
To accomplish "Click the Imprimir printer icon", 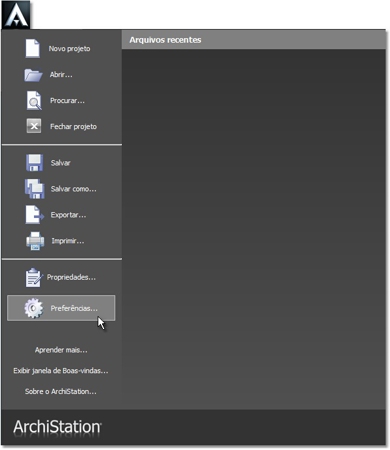I will click(x=35, y=241).
